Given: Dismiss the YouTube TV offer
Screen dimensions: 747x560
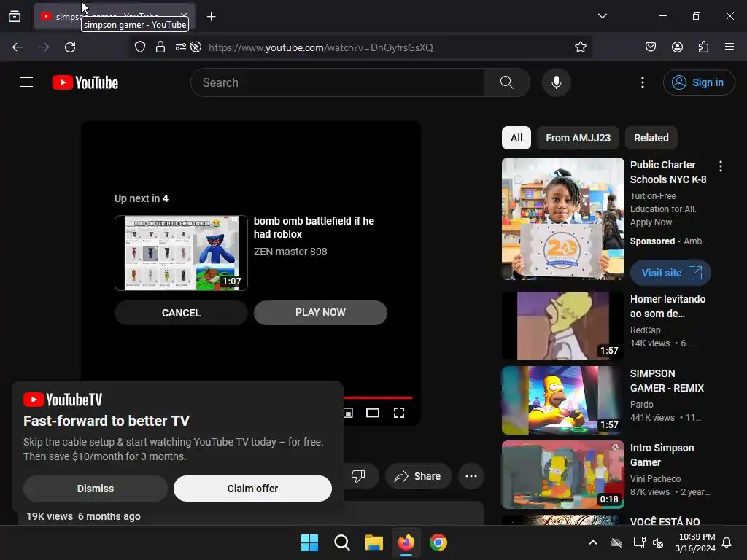Looking at the screenshot, I should pyautogui.click(x=96, y=489).
